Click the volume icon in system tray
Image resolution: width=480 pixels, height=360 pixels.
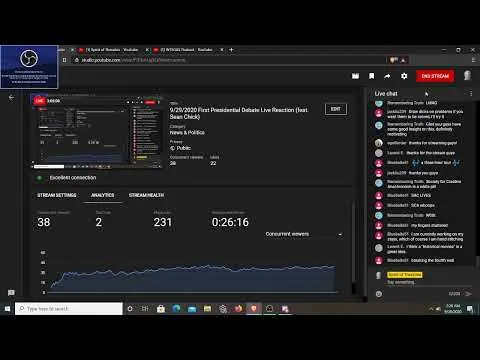point(438,309)
